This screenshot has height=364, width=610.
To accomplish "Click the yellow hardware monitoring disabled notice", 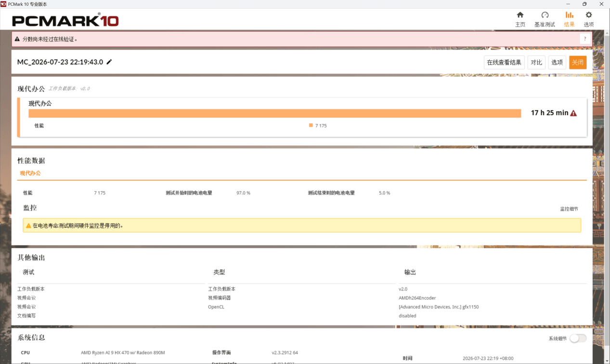I will tap(302, 225).
